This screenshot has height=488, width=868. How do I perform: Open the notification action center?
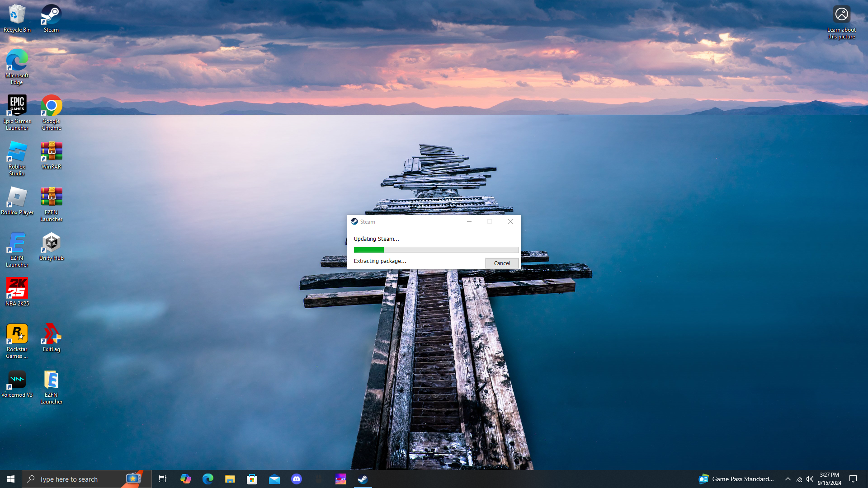[x=853, y=479]
